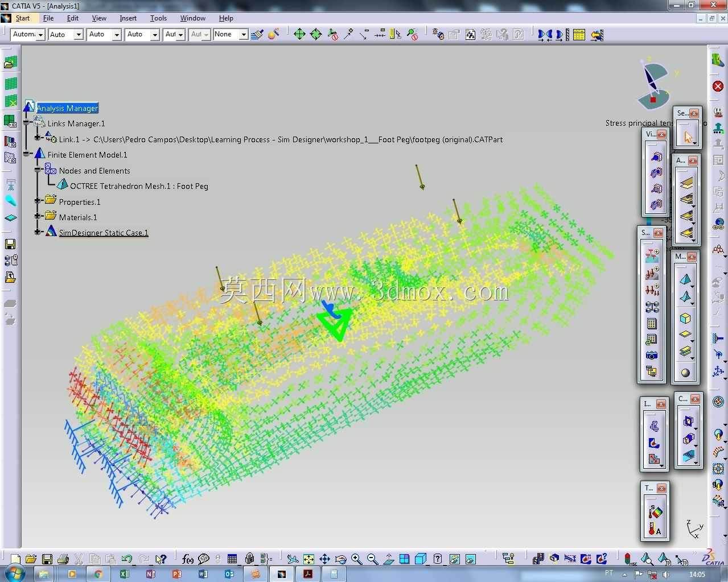Screen dimensions: 728x582
Task: Click the cyan cube 3D property icon
Action: (685, 319)
